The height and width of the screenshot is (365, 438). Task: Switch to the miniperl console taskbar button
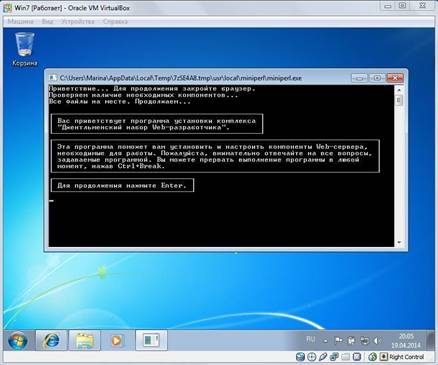pyautogui.click(x=151, y=340)
